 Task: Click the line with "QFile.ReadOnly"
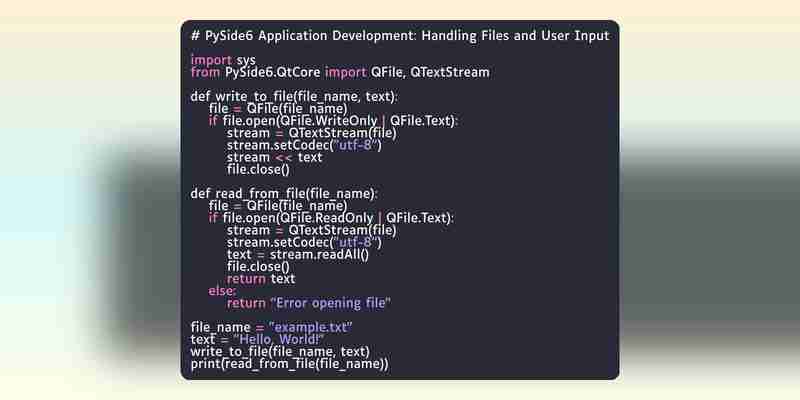[x=331, y=218]
